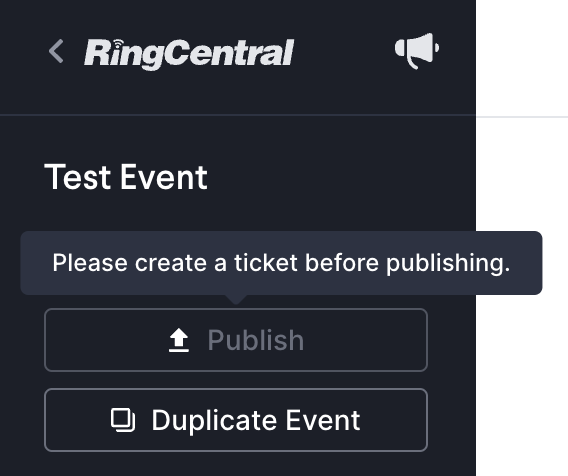Click the word 'Test' in event title
This screenshot has height=476, width=568.
click(x=77, y=177)
